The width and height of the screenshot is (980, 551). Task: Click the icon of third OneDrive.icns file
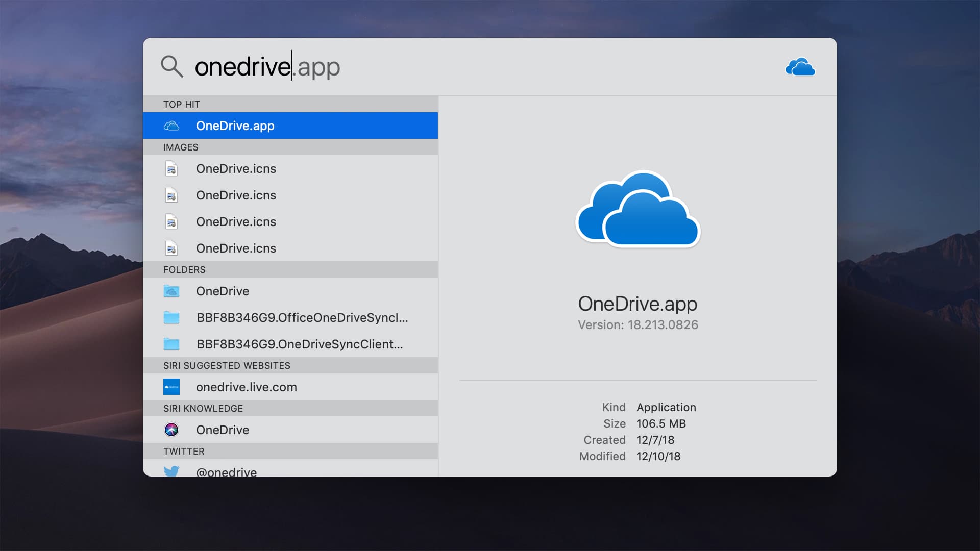point(171,222)
